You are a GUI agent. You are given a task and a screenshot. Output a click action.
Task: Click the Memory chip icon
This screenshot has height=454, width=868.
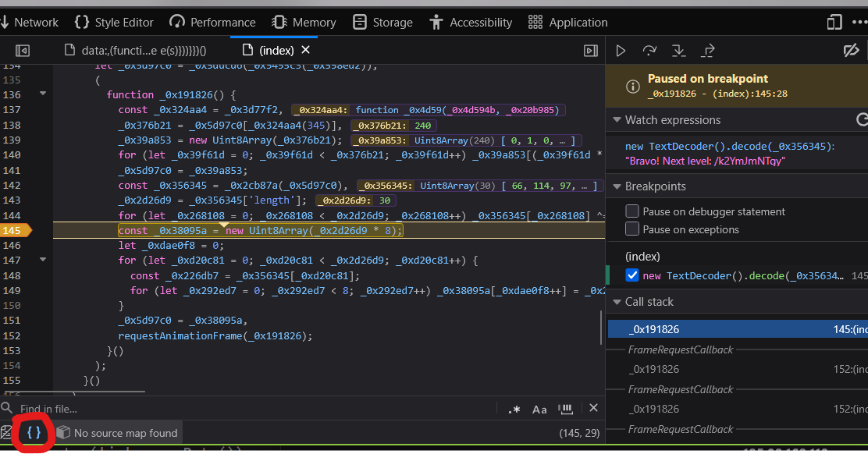click(279, 22)
